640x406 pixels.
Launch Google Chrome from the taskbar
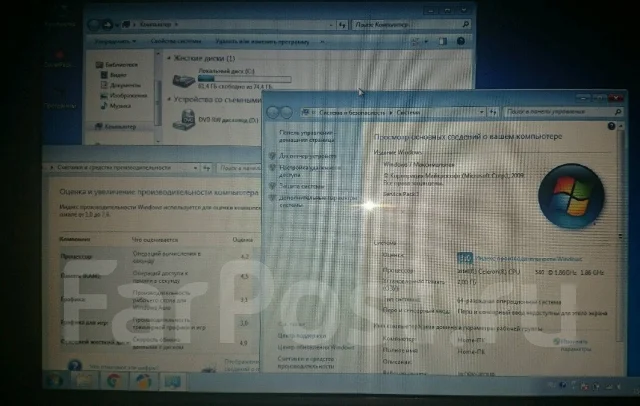pyautogui.click(x=114, y=382)
